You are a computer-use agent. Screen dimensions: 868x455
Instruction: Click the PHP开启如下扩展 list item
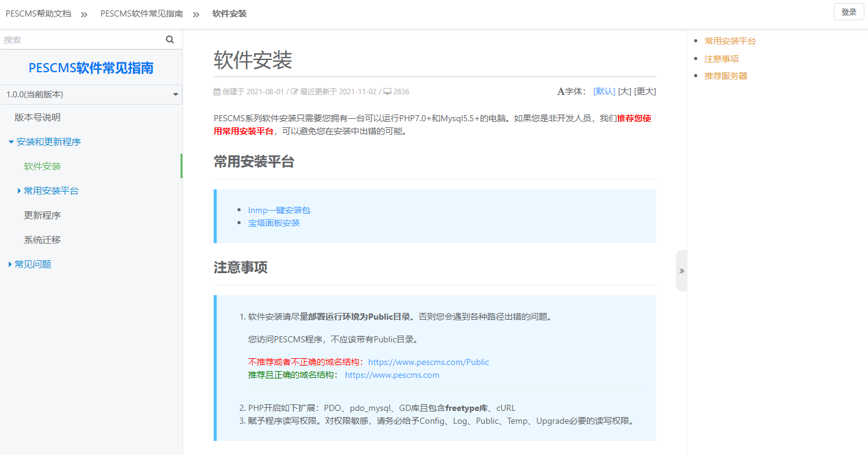(x=382, y=408)
